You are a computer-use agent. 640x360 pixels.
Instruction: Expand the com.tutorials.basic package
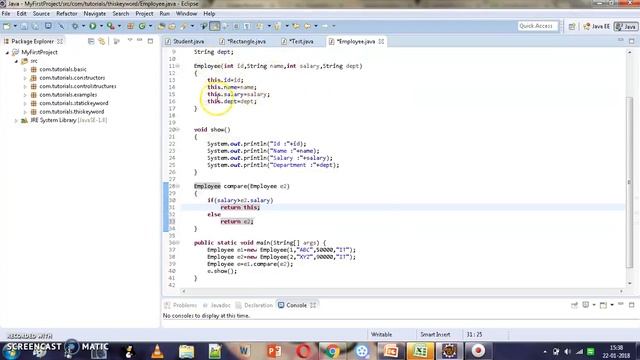click(25, 69)
